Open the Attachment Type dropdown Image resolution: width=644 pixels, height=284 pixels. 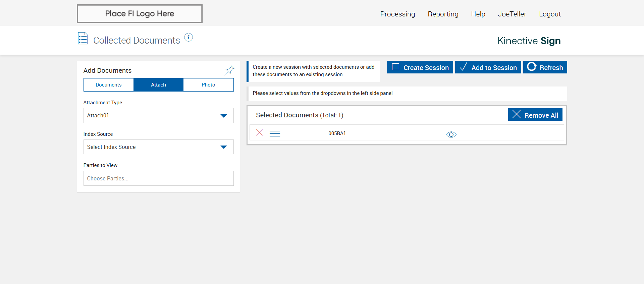click(x=158, y=115)
